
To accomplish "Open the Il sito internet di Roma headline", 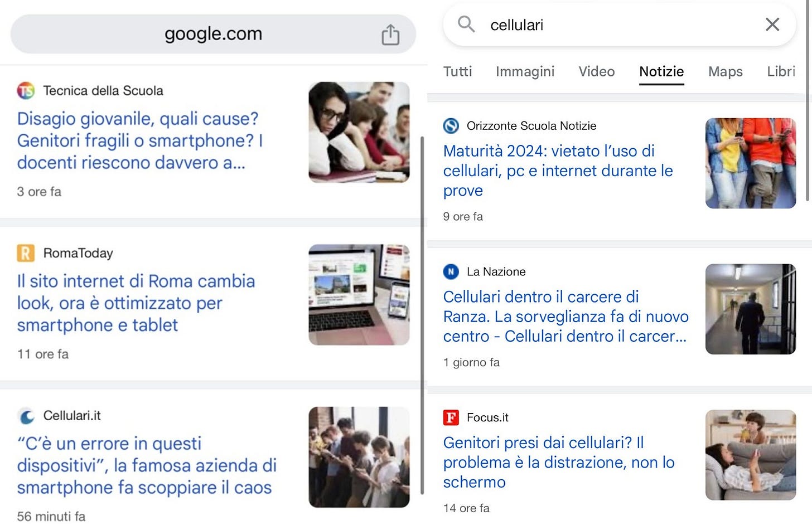I will (x=136, y=303).
